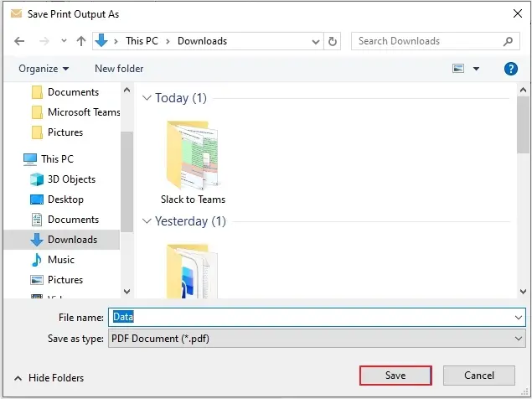Open Desktop in the navigation pane
Viewport: 532px width, 399px height.
pyautogui.click(x=57, y=199)
